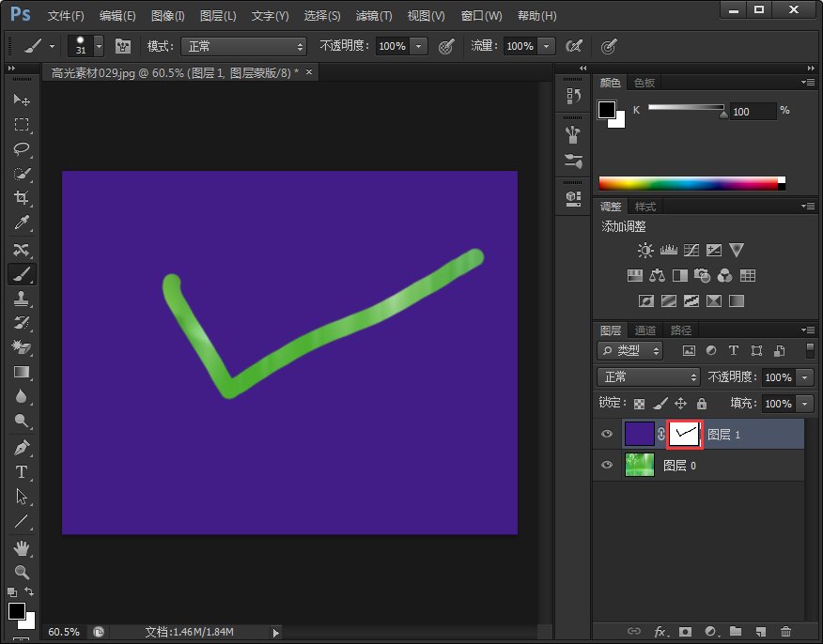823x644 pixels.
Task: Select the Eyedropper tool
Action: (x=22, y=222)
